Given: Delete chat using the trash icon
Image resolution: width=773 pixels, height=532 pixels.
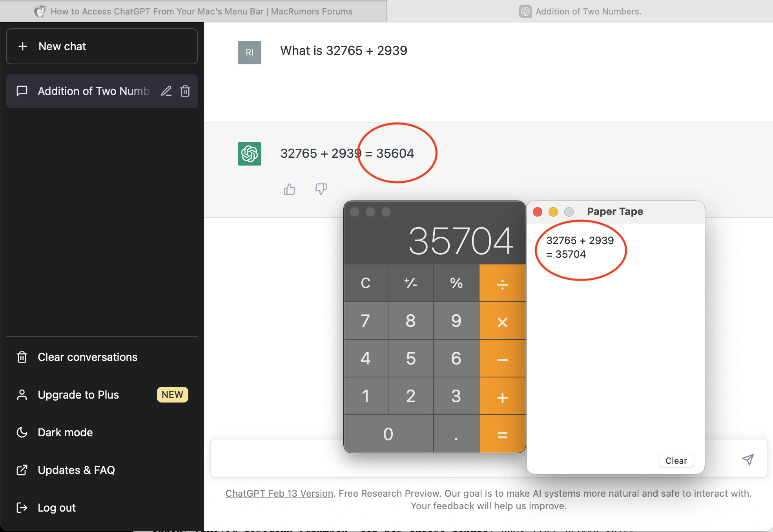Looking at the screenshot, I should (185, 91).
